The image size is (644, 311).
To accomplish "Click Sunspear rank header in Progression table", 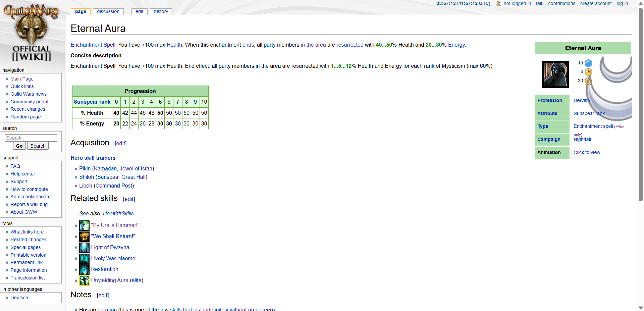I will [x=92, y=102].
